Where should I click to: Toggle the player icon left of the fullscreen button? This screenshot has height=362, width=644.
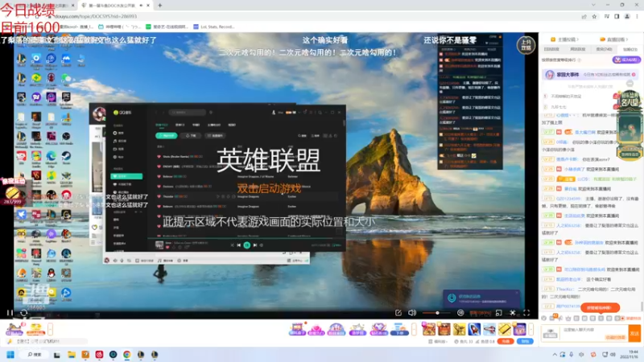(513, 313)
